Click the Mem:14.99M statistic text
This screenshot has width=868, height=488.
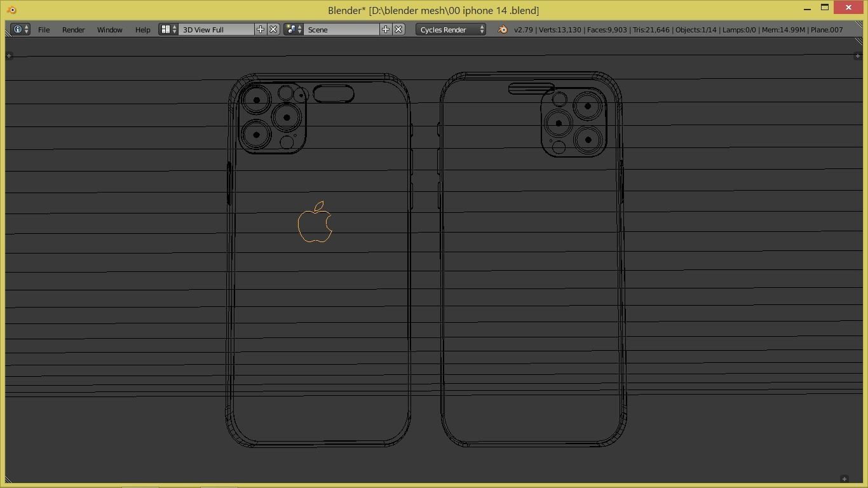[x=783, y=30]
